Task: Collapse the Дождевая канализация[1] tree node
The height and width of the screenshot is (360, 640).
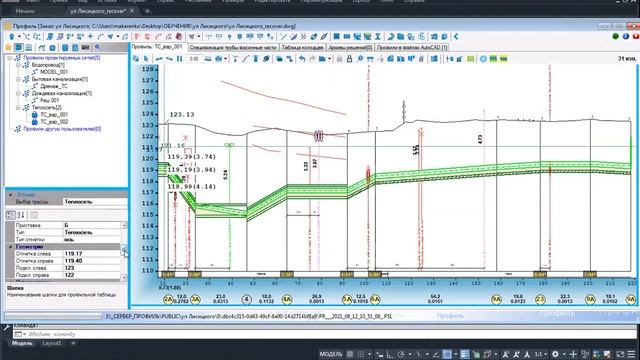Action: (18, 93)
